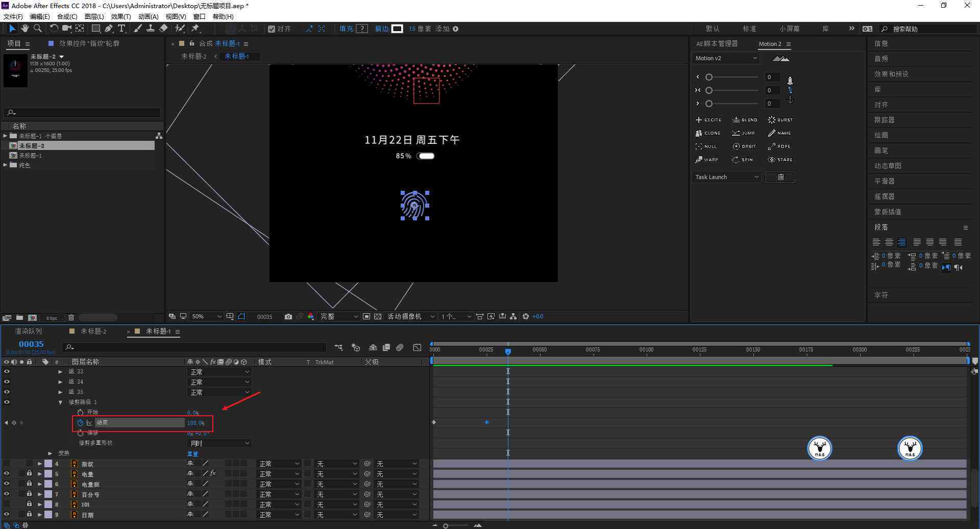Select 未标题-1 composition in project panel
The image size is (980, 529).
tap(30, 156)
